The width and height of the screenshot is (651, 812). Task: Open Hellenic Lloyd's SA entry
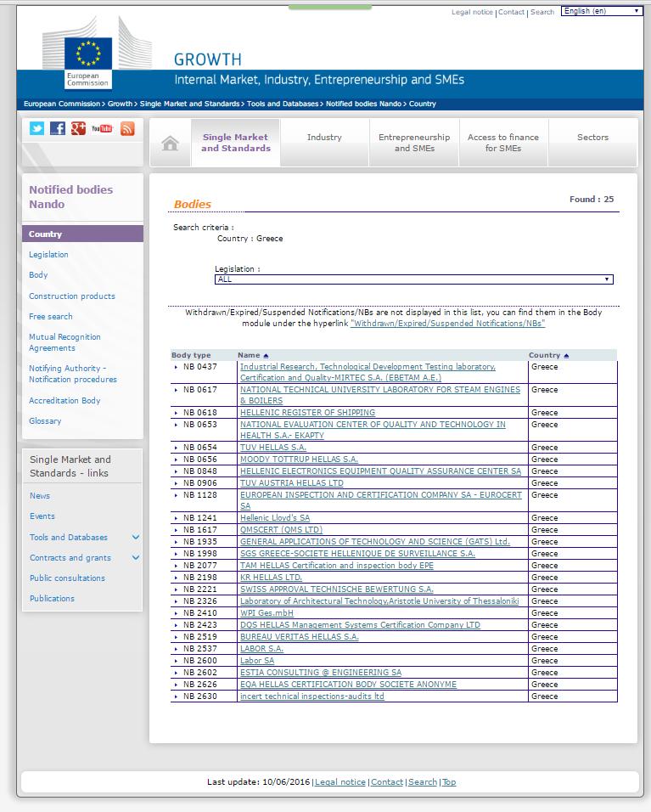275,518
